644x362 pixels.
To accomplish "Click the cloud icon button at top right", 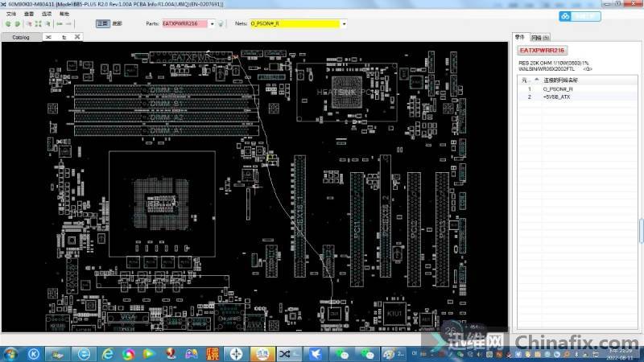I will coord(580,15).
